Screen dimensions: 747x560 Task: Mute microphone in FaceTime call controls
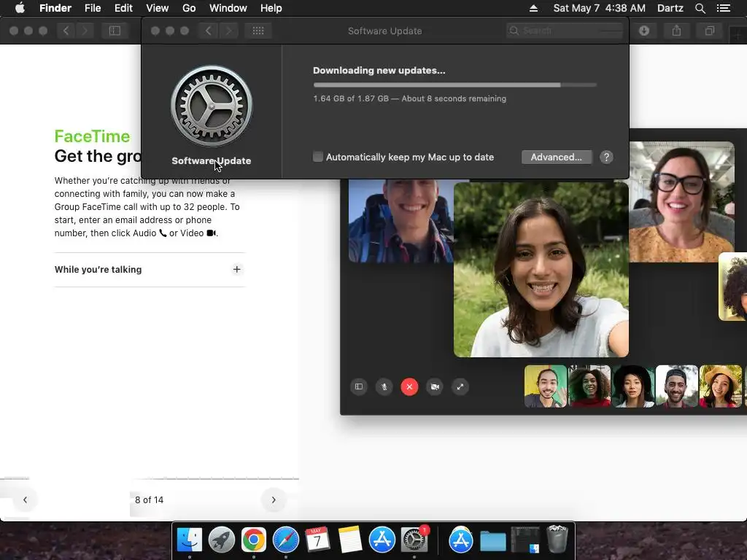pos(384,386)
